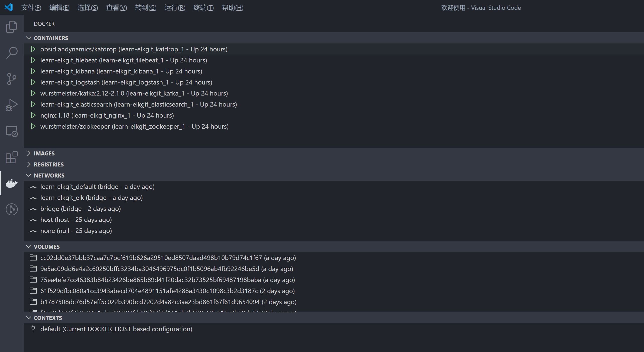Select volume starting with b1787508dc76

coord(334,302)
